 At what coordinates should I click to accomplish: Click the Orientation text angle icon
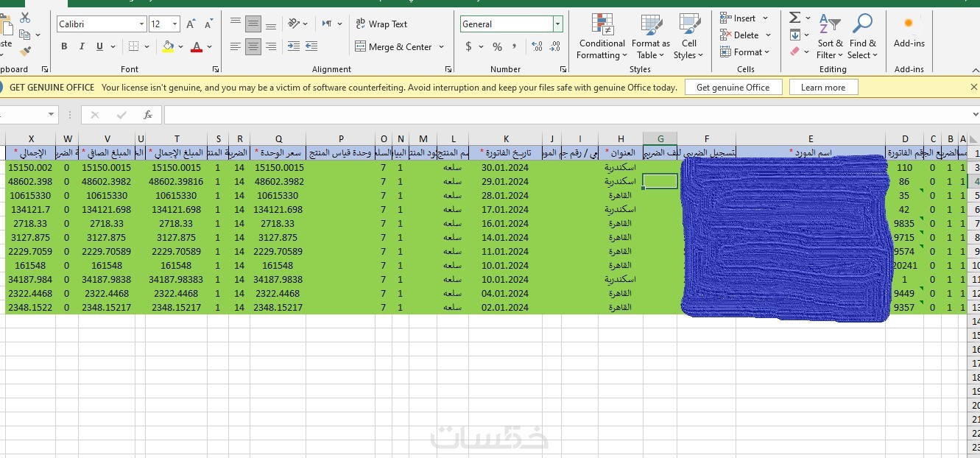[x=294, y=24]
